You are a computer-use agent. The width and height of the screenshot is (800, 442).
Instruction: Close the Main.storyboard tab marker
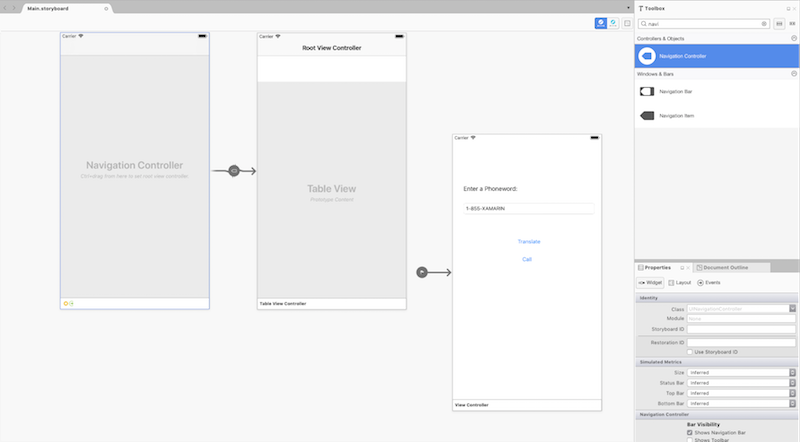point(106,9)
